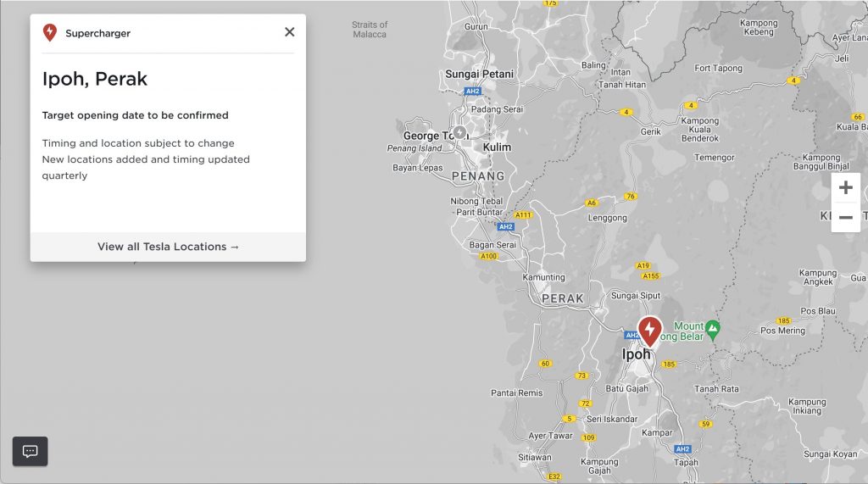
Task: Click the Penang Island label
Action: [x=414, y=148]
